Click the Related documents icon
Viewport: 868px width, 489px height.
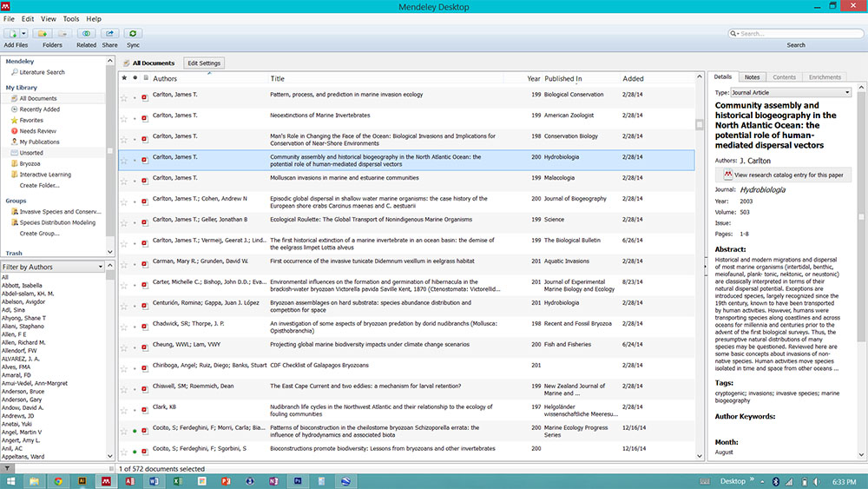coord(86,34)
